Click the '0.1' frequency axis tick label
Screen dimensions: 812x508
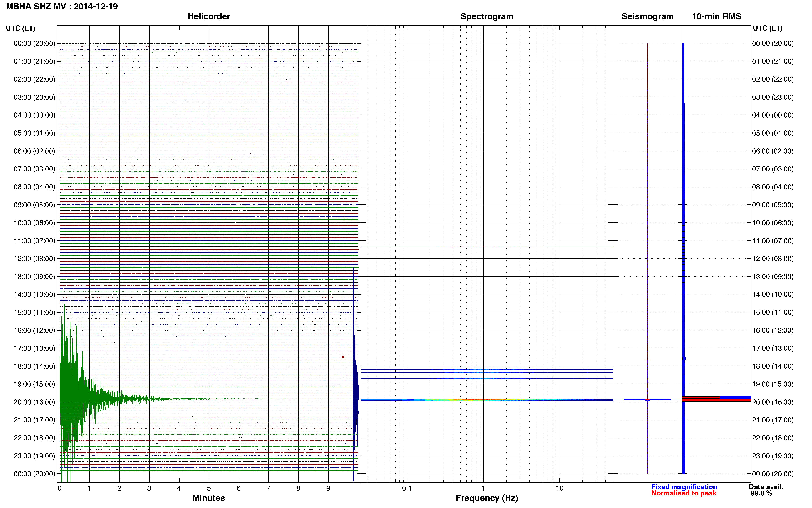407,488
